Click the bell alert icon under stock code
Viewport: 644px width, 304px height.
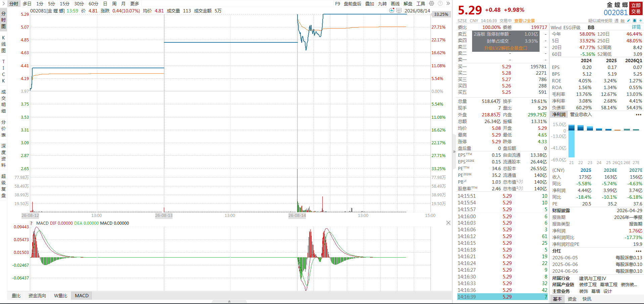point(635,21)
